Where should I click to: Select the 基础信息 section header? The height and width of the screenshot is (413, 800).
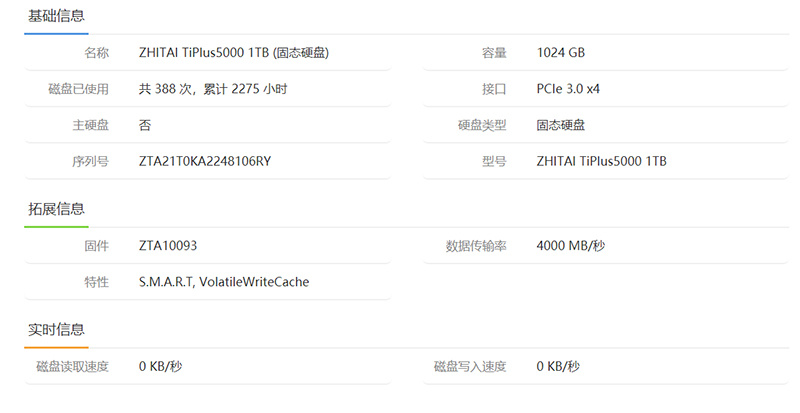click(x=56, y=16)
